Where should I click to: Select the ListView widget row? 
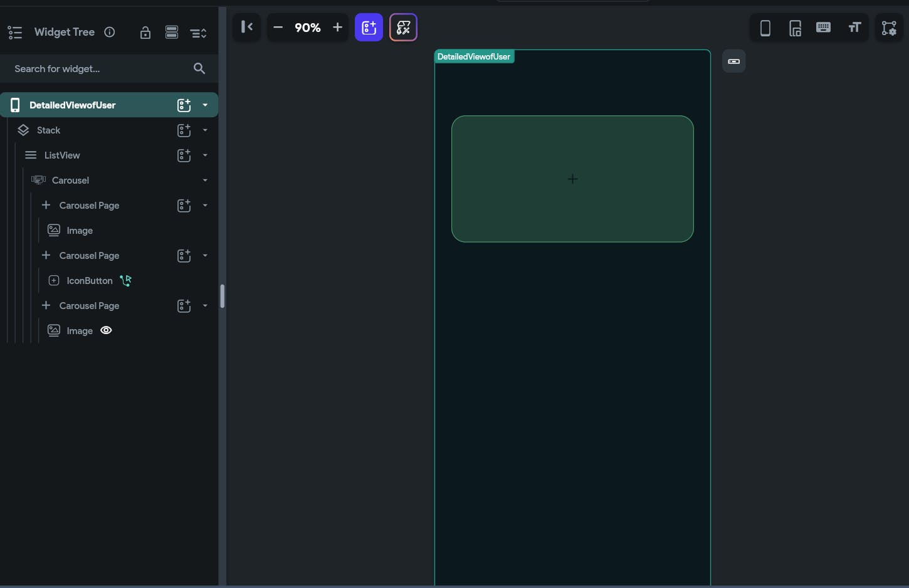109,155
